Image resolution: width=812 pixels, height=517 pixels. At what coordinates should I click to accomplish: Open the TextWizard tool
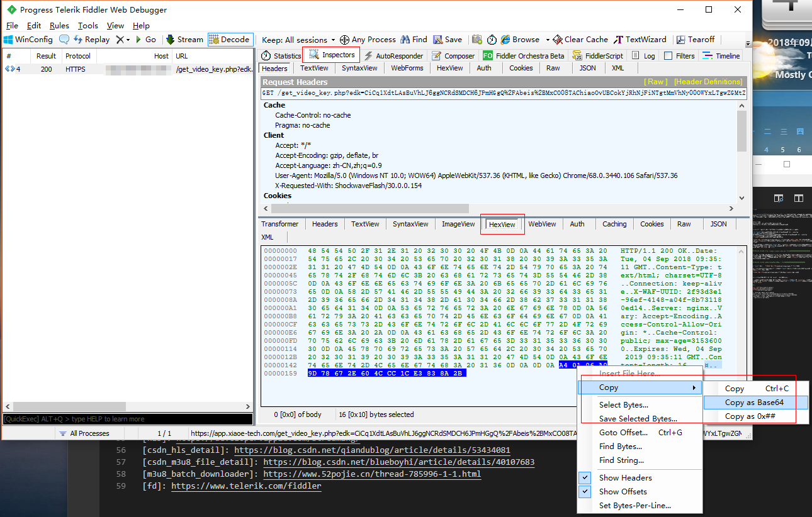(640, 39)
